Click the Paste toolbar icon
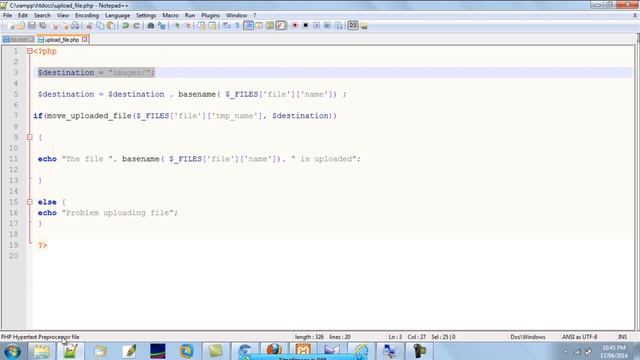This screenshot has width=640, height=360. 111,26
